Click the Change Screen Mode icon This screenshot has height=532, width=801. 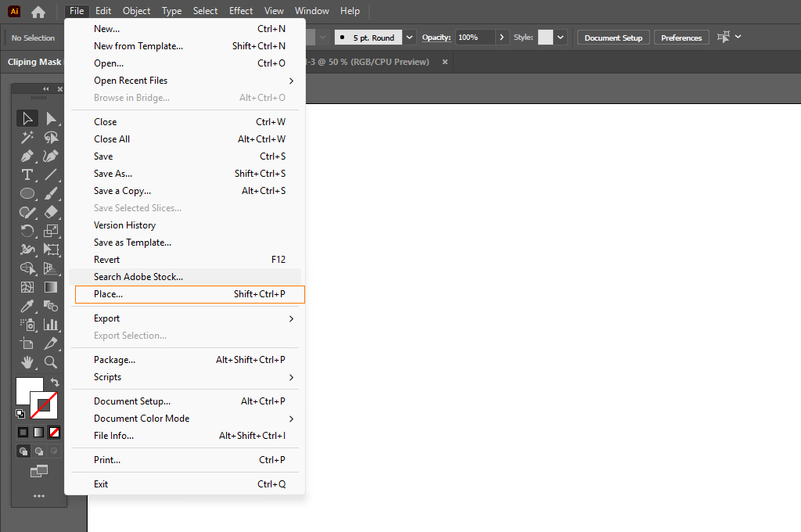(x=39, y=471)
